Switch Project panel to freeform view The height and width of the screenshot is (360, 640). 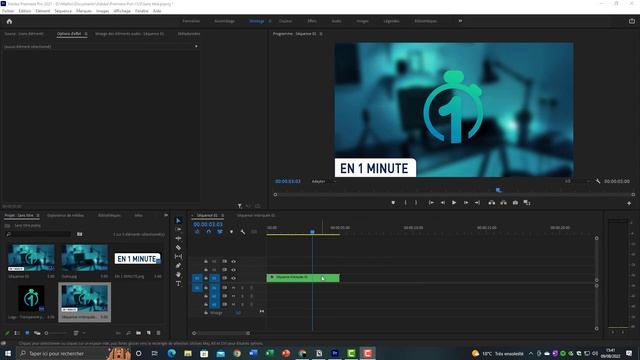[37, 333]
